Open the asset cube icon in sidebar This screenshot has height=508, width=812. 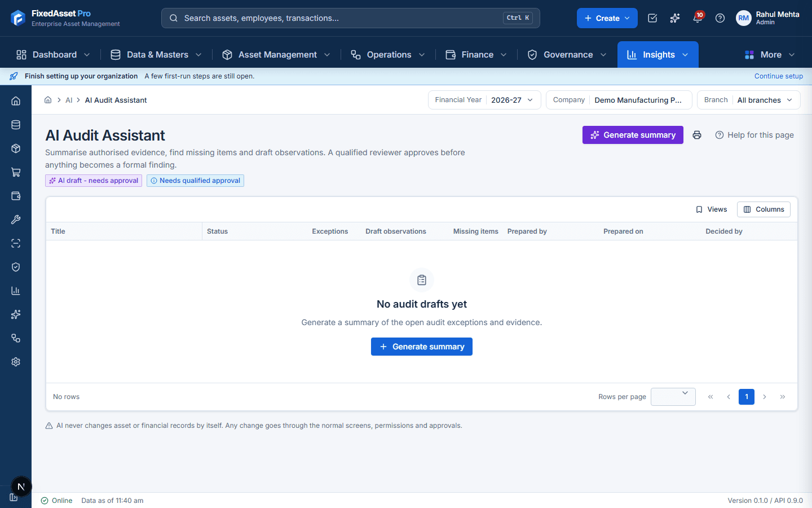[16, 148]
